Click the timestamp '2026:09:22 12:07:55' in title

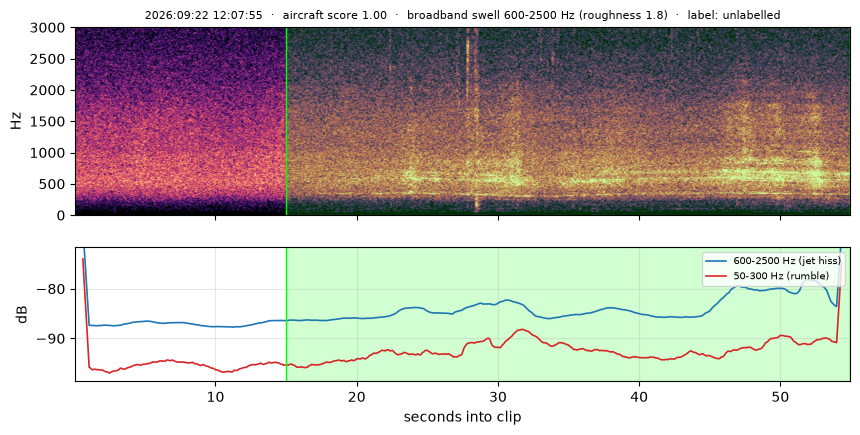pos(203,15)
